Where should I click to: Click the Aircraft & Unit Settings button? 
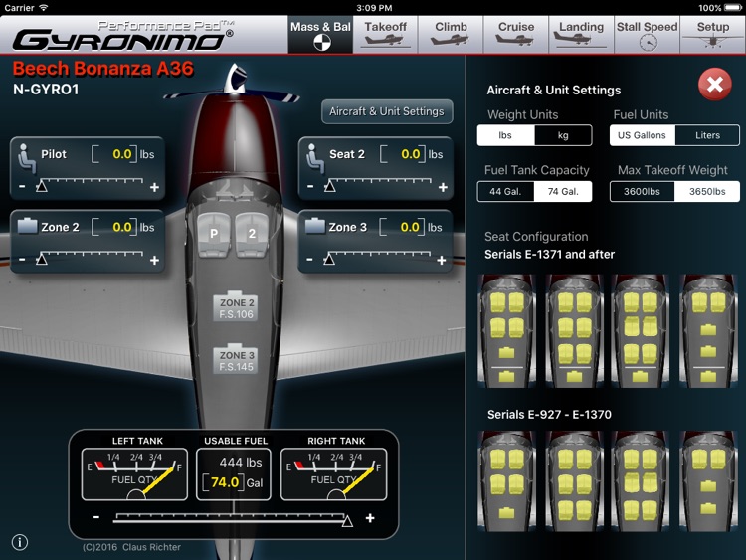pos(387,111)
